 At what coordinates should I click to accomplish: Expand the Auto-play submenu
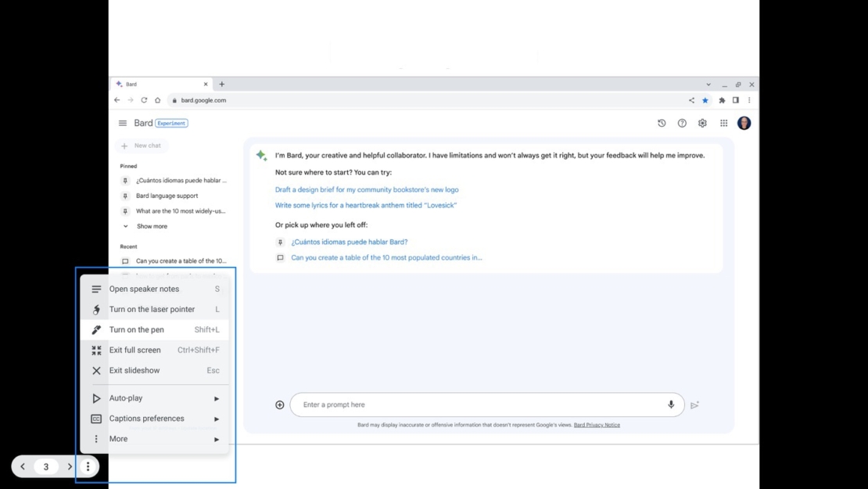pyautogui.click(x=154, y=398)
